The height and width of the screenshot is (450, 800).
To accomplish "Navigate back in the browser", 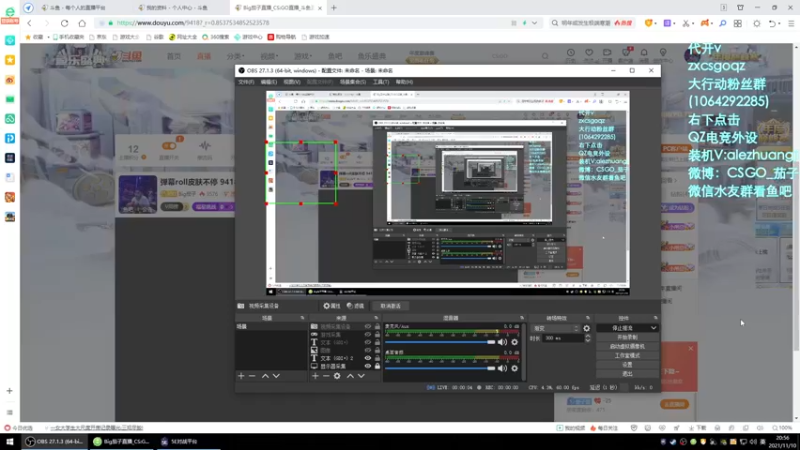I will pos(29,23).
